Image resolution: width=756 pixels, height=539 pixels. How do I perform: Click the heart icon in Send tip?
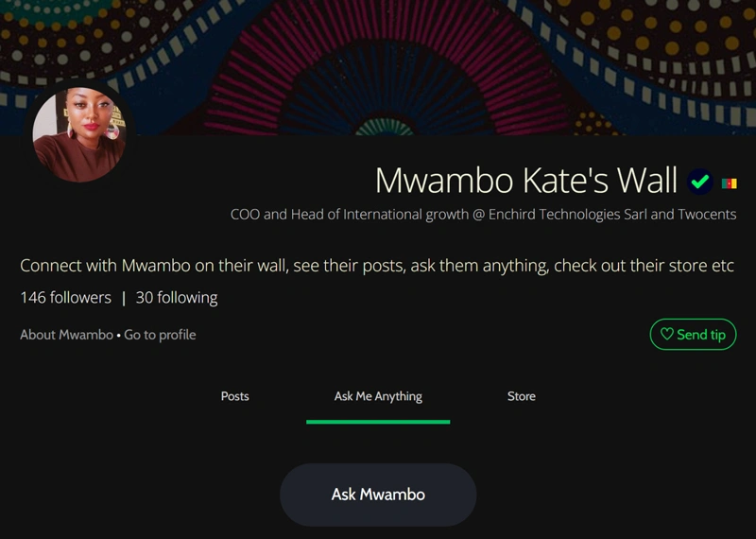(666, 335)
